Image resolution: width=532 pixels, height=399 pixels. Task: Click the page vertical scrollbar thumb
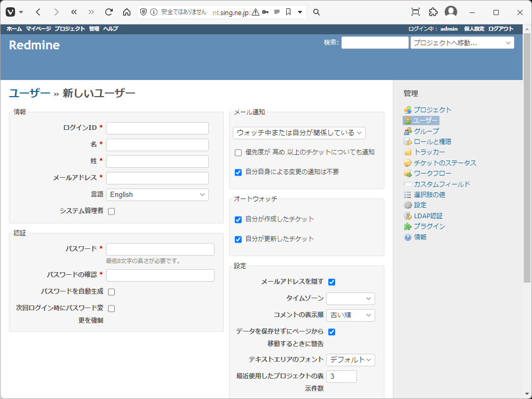click(x=527, y=158)
